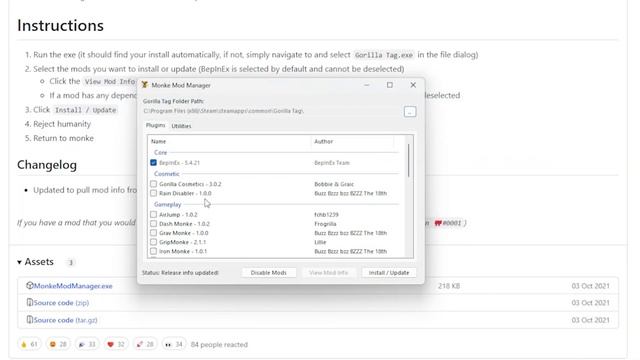The width and height of the screenshot is (640, 360).
Task: Download MonkeModManager.exe from the Assets list
Action: (x=73, y=286)
